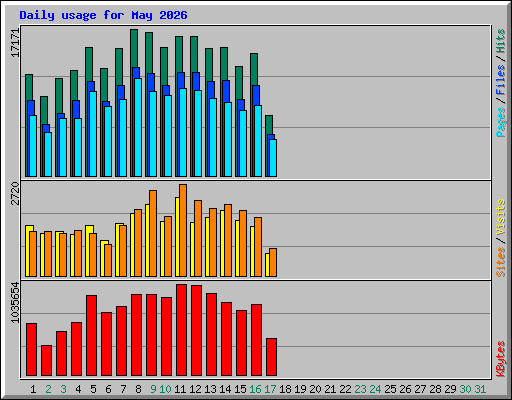Click day 1 on the x-axis
512x400 pixels.
pyautogui.click(x=33, y=389)
